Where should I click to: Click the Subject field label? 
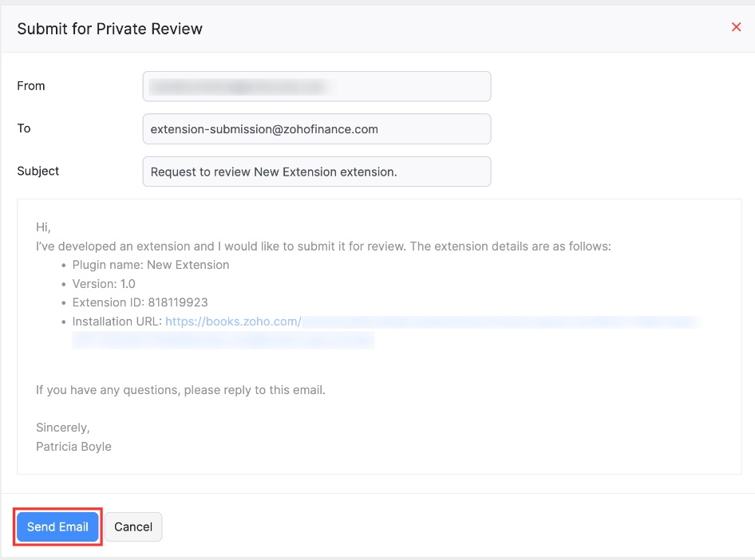coord(38,171)
